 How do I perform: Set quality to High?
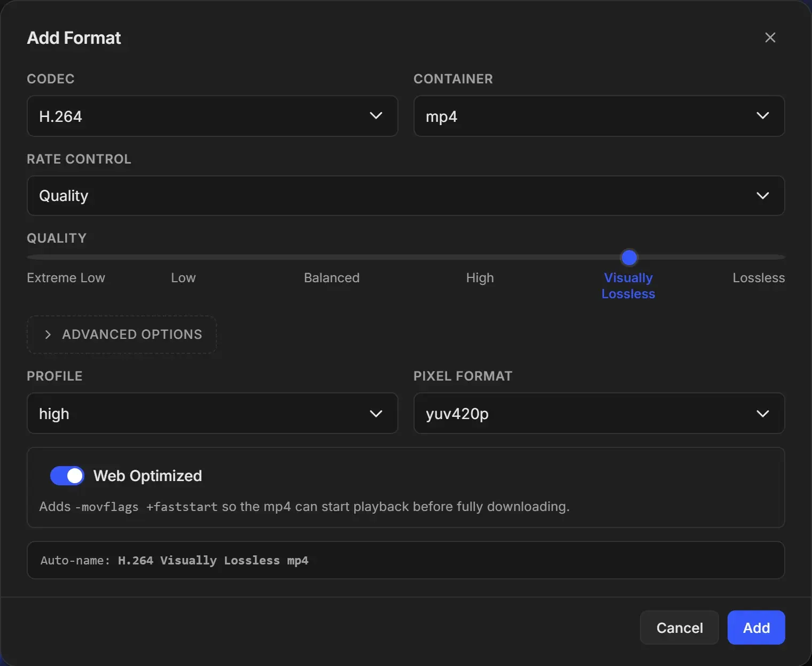pyautogui.click(x=480, y=278)
